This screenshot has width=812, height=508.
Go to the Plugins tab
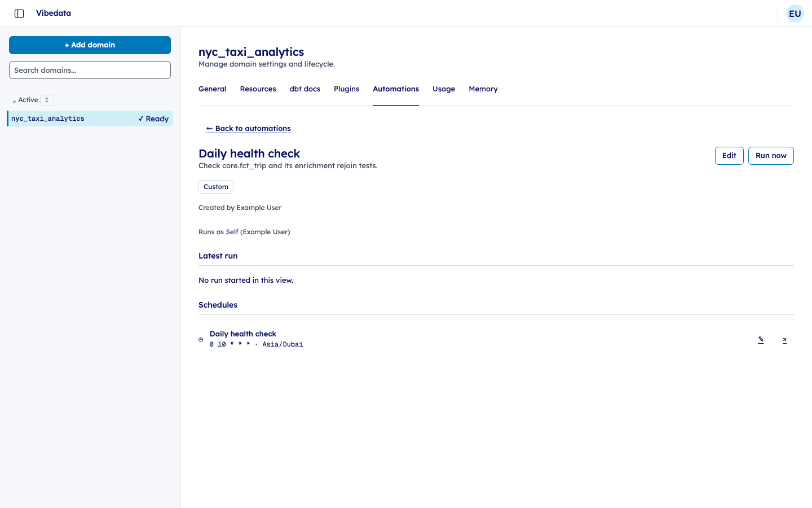click(x=346, y=89)
